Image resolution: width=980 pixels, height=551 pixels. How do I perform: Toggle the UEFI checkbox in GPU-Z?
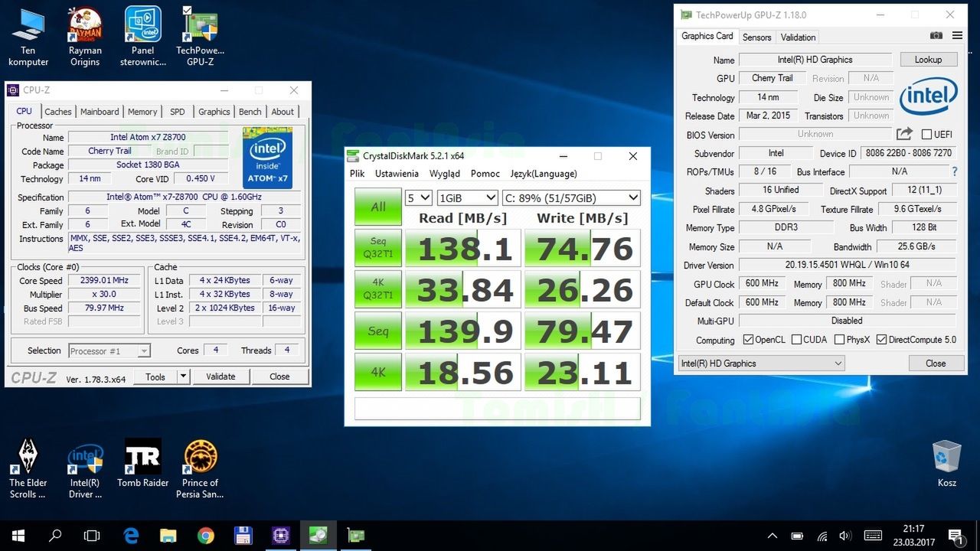pyautogui.click(x=926, y=135)
